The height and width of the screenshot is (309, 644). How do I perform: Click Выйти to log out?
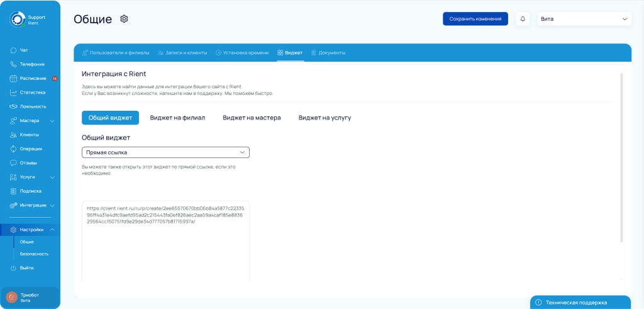coord(26,268)
